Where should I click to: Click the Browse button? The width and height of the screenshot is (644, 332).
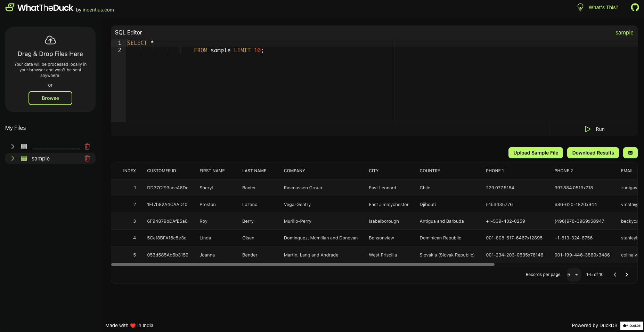tap(50, 98)
